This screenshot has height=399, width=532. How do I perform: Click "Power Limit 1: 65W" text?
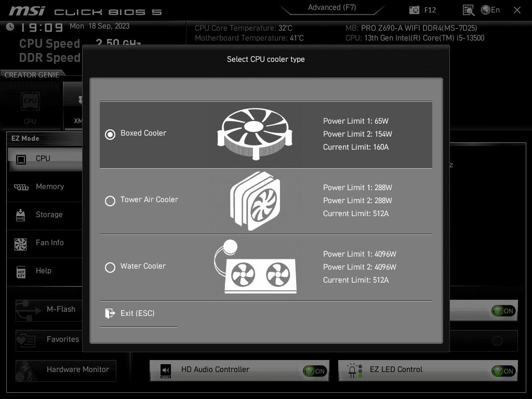[x=355, y=121]
